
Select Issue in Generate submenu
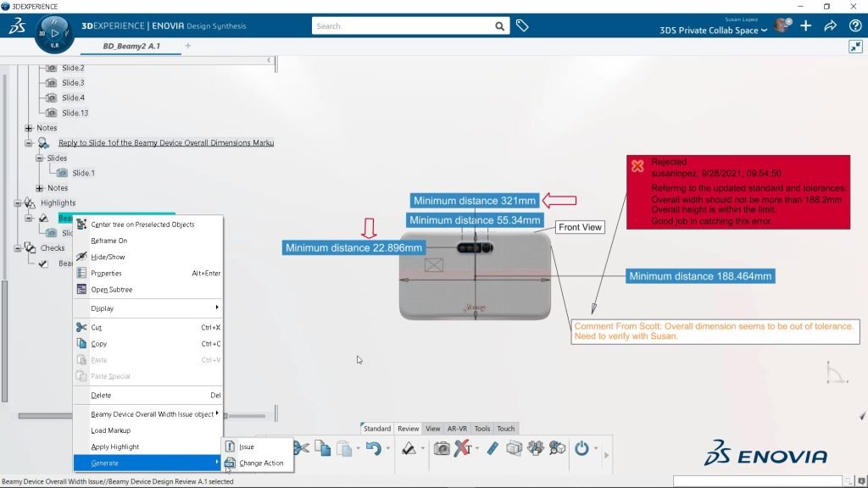click(258, 446)
